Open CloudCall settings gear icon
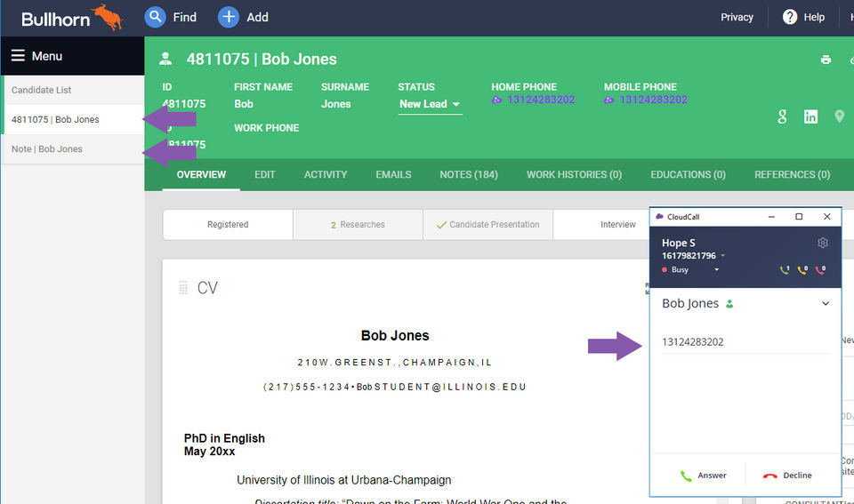This screenshot has width=854, height=504. (x=822, y=243)
